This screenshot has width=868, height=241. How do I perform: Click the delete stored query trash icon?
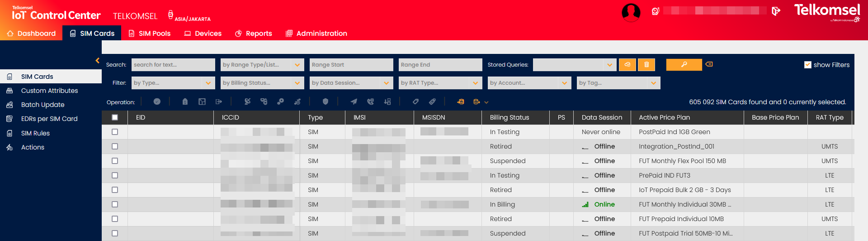[x=646, y=65]
